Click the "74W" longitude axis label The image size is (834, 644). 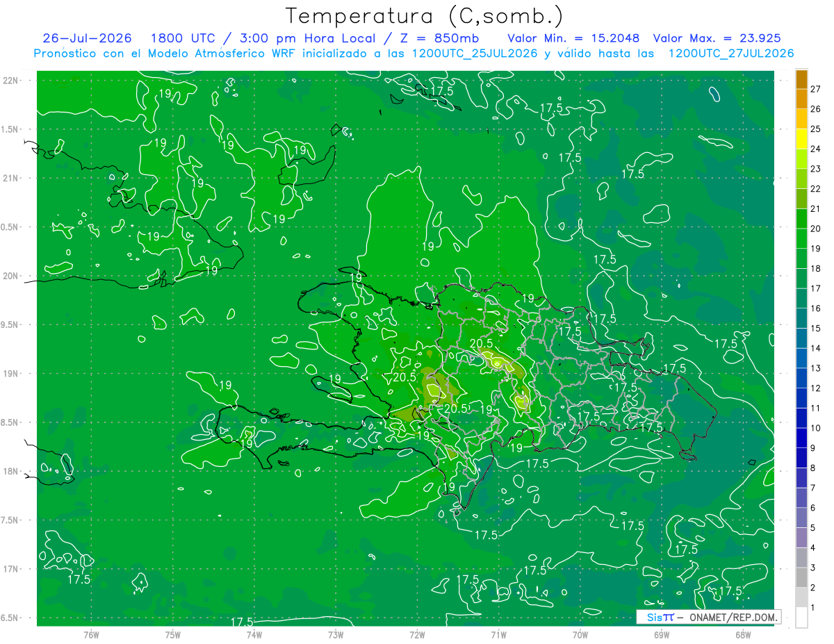click(254, 635)
